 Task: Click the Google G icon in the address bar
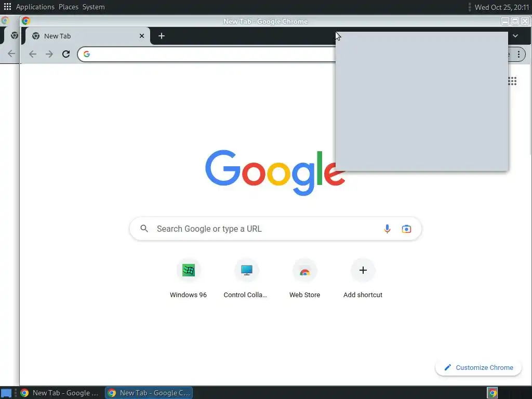(87, 54)
